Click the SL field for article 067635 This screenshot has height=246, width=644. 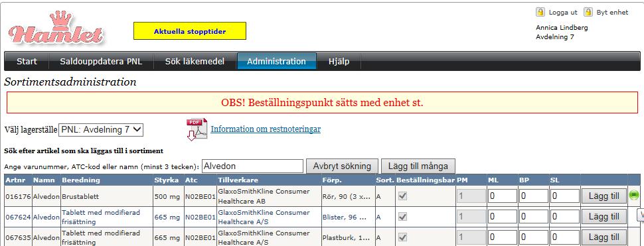point(565,237)
